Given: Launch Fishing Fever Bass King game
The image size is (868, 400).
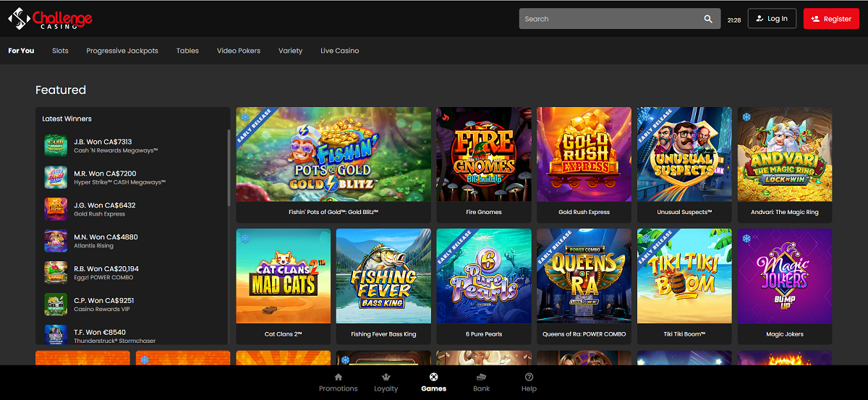Looking at the screenshot, I should click(383, 286).
